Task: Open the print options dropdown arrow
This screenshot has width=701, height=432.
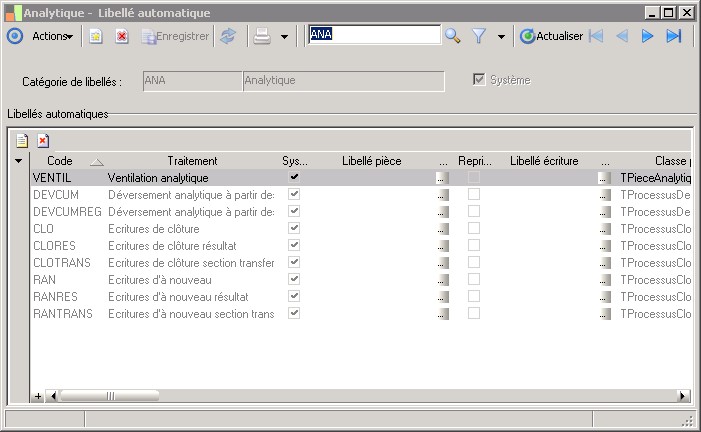Action: (285, 36)
